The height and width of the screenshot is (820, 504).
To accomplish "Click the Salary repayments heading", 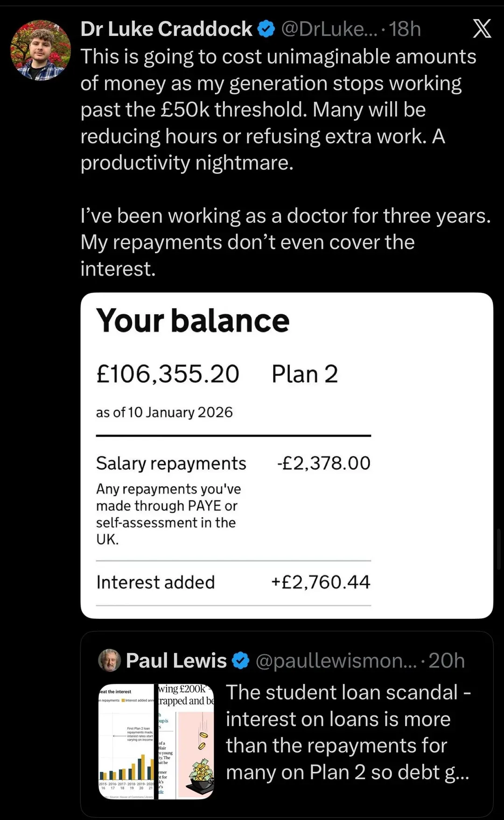I will 171,463.
